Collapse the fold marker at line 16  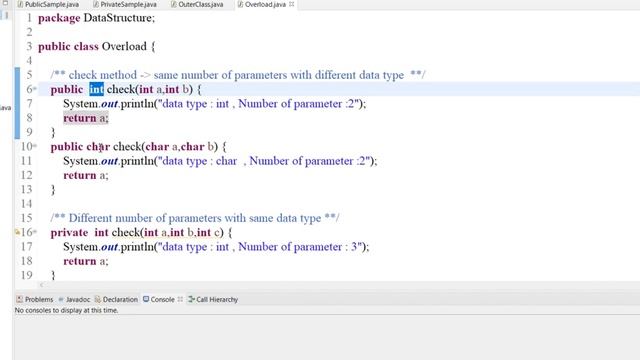35,232
